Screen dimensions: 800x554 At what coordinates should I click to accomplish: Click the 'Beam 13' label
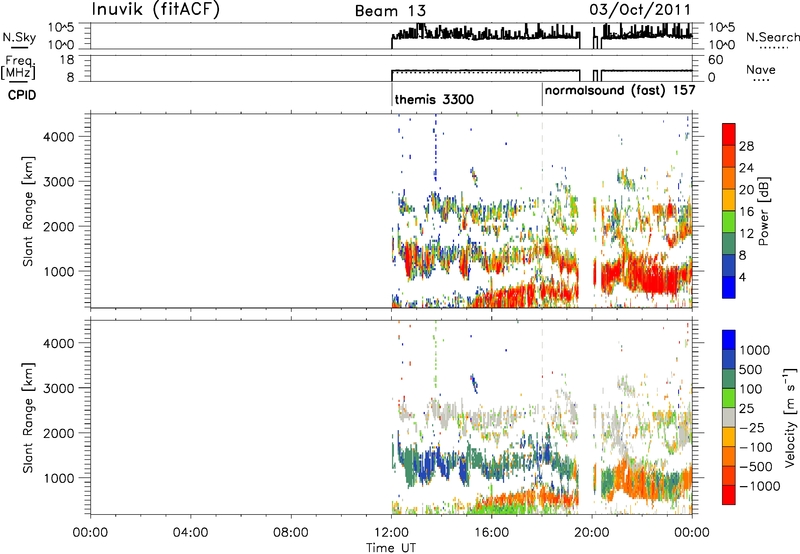pos(390,11)
